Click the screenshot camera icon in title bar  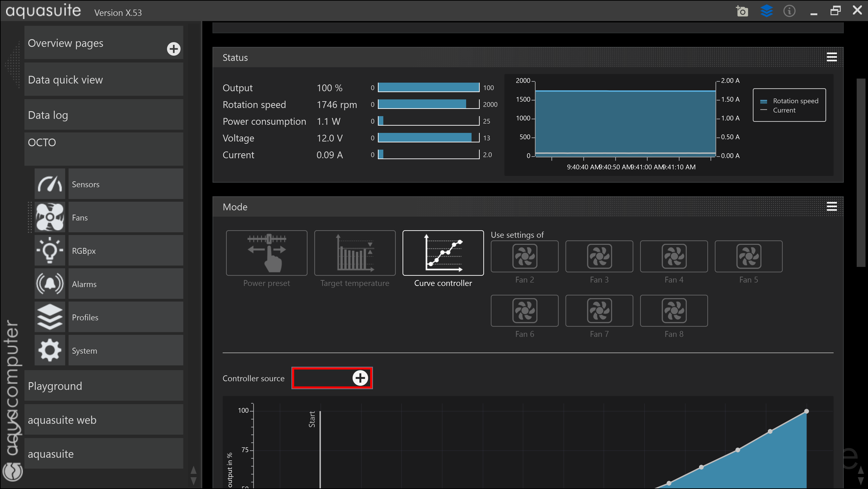click(742, 11)
